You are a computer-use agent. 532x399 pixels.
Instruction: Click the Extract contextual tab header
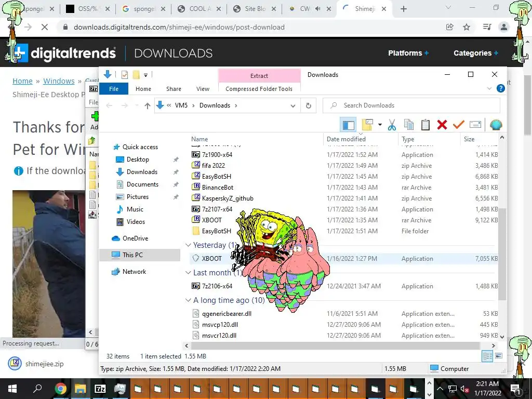point(259,76)
